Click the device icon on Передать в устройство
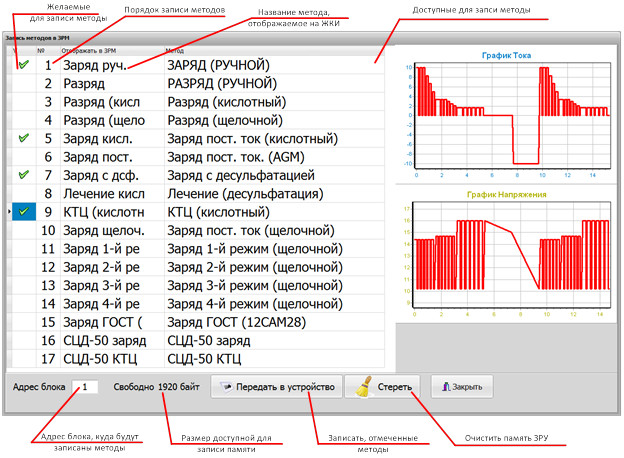This screenshot has width=624, height=458. tap(226, 387)
